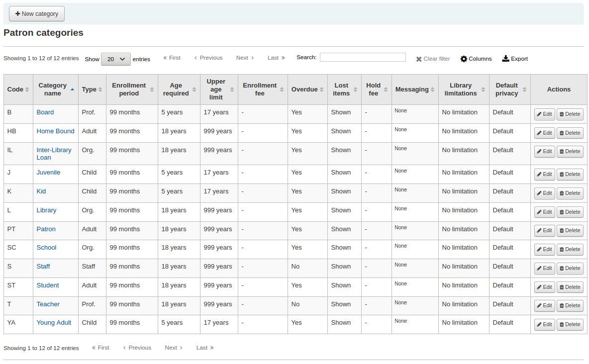Edit the Board category
This screenshot has height=364, width=589.
[x=544, y=114]
